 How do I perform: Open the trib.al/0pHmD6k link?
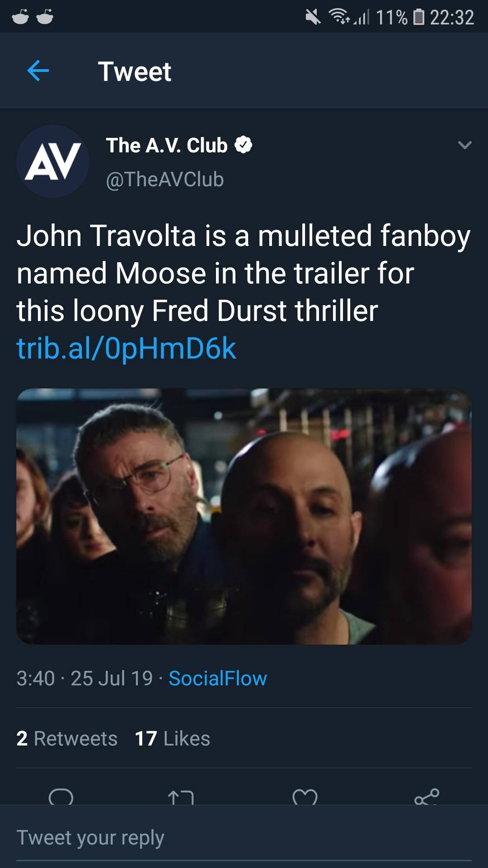(127, 349)
